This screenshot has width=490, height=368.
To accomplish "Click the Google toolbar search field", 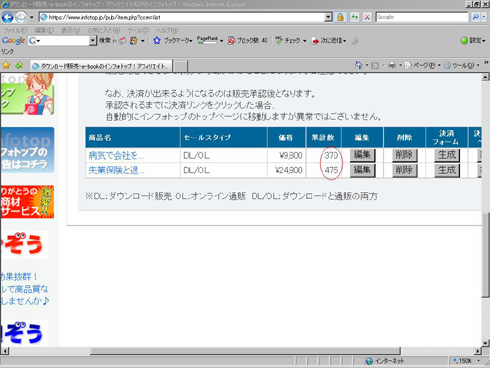I will coord(58,41).
